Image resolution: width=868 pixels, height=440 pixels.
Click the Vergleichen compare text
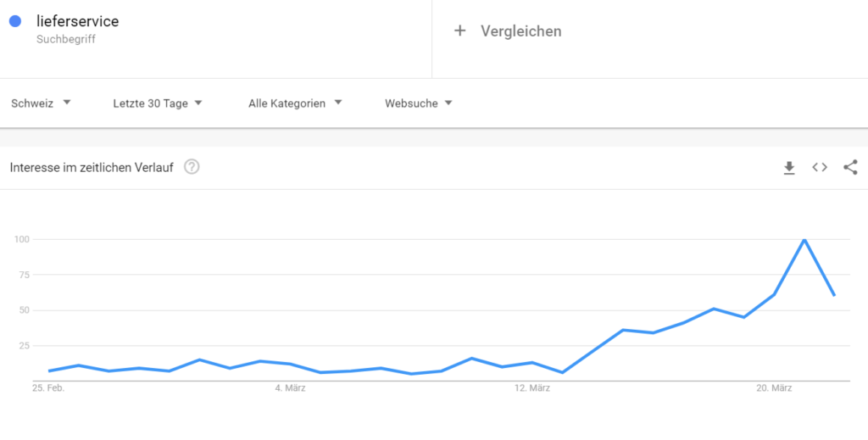520,31
